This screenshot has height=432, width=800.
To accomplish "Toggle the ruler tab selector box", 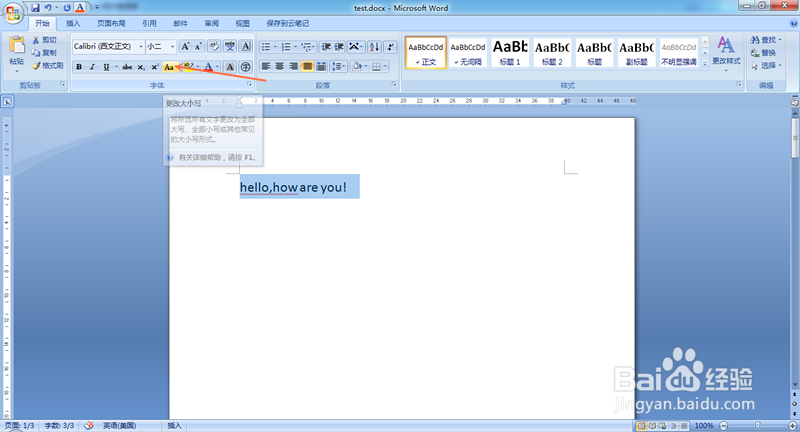I will [7, 101].
